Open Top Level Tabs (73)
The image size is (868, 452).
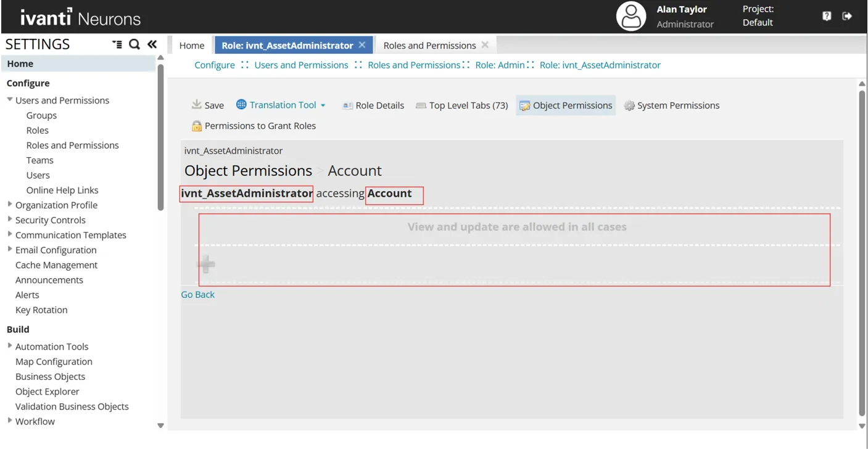462,105
